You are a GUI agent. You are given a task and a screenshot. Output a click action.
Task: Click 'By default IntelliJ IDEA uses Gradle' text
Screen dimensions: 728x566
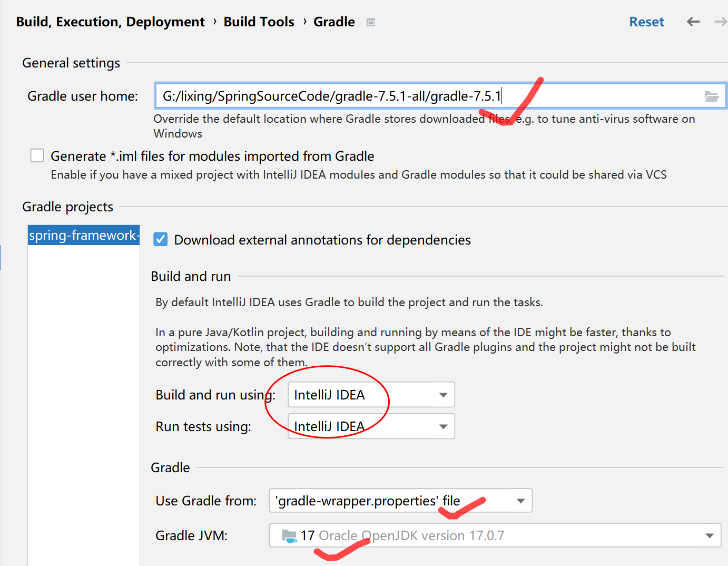[x=349, y=302]
